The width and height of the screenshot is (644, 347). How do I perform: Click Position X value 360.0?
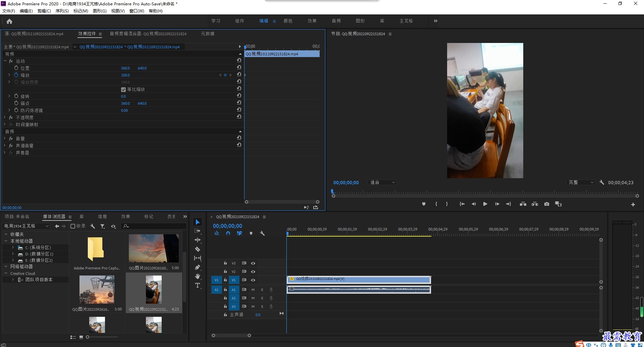tap(125, 68)
